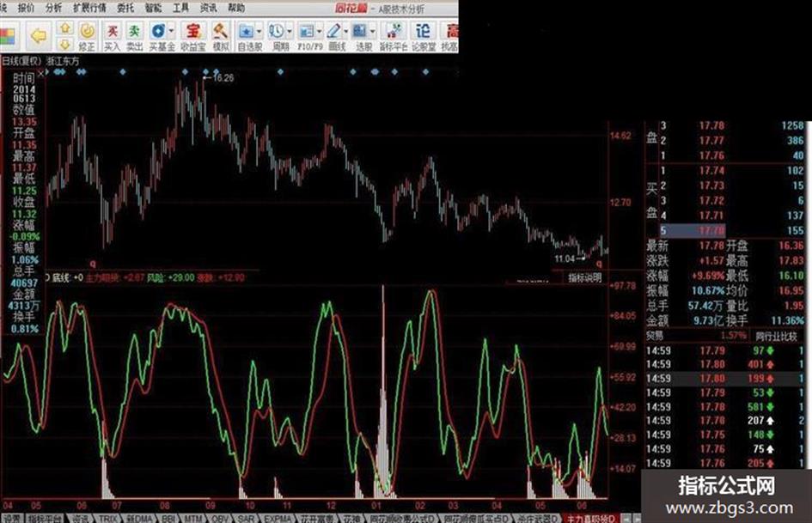
Task: Select the 同花顺傻瓜买点D tab
Action: tap(476, 519)
